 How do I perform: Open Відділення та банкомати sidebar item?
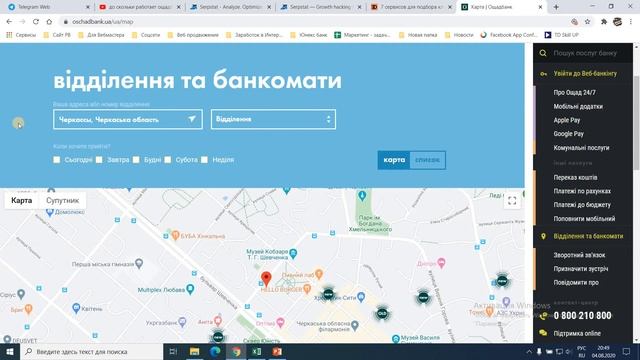click(x=588, y=236)
